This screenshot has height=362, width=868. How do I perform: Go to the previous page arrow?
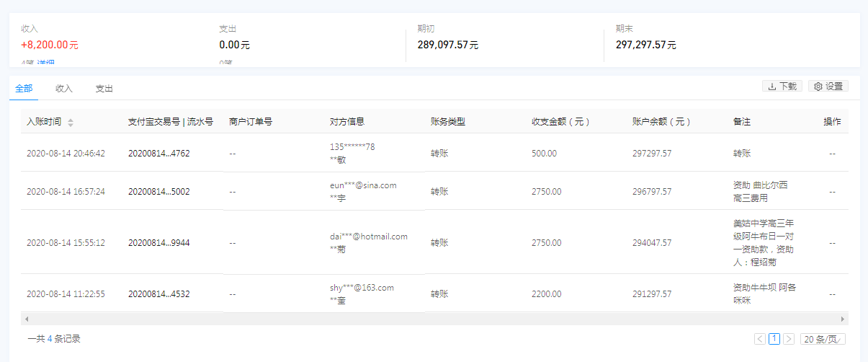(x=760, y=339)
